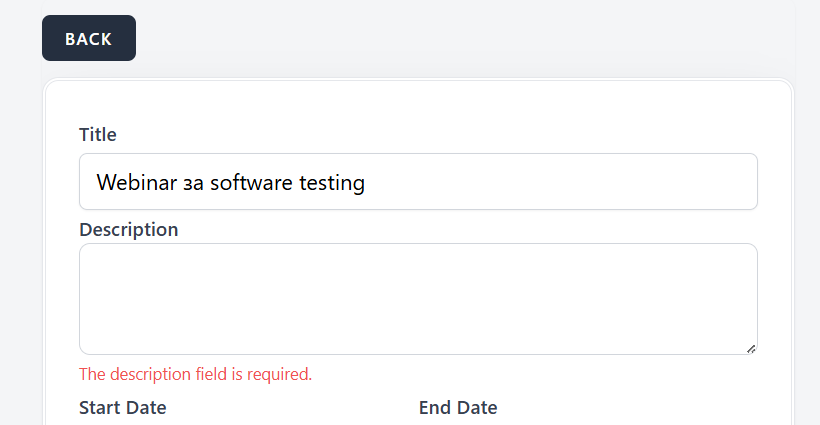Image resolution: width=820 pixels, height=425 pixels.
Task: Click the description required error message
Action: pos(195,375)
